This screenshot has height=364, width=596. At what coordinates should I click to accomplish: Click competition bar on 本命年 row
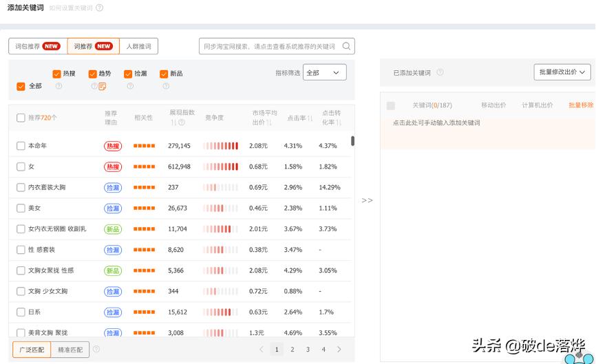pos(220,145)
